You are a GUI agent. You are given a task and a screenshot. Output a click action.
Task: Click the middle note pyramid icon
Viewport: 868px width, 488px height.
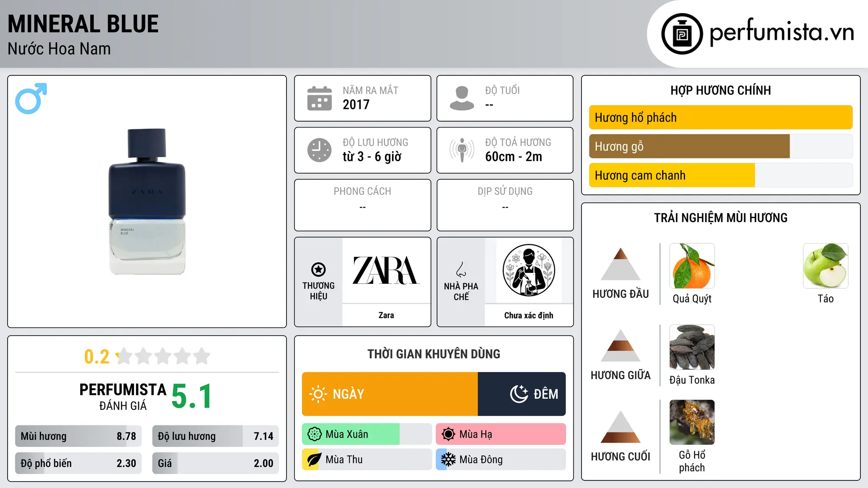coord(621,345)
